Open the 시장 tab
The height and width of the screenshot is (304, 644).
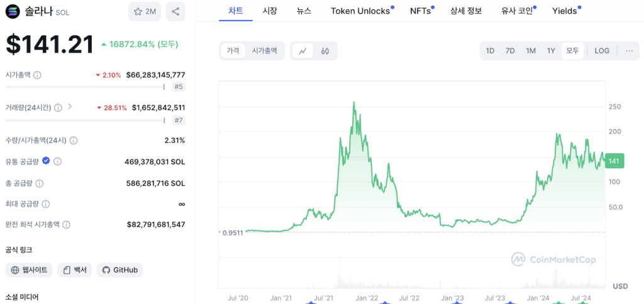tap(270, 11)
